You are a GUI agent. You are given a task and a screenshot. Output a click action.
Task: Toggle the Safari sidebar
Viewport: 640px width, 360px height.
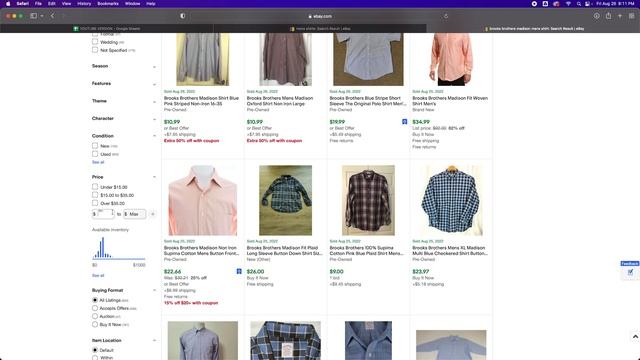point(33,16)
